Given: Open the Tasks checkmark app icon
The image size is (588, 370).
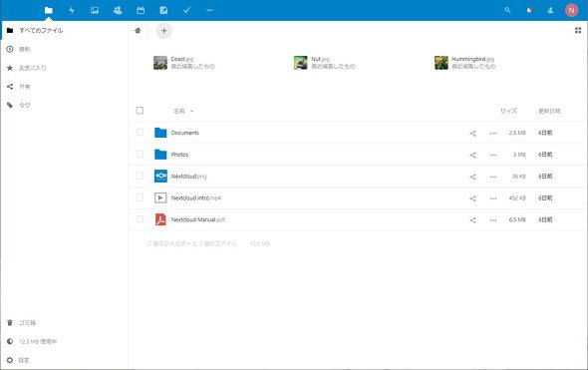Looking at the screenshot, I should [186, 10].
